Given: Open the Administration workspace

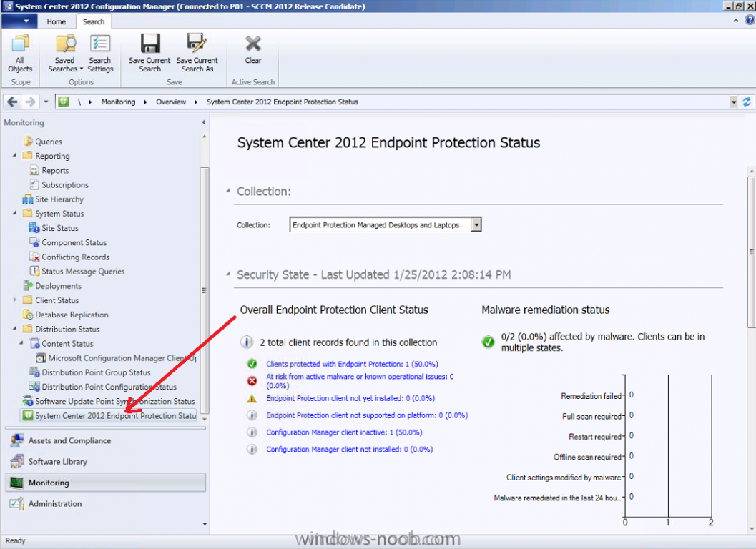Looking at the screenshot, I should (x=105, y=504).
